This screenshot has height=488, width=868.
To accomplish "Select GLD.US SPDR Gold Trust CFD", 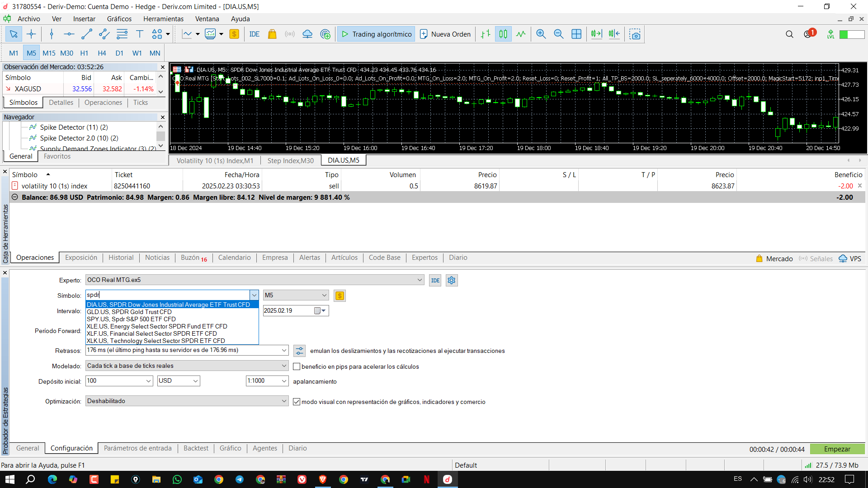I will click(x=129, y=312).
